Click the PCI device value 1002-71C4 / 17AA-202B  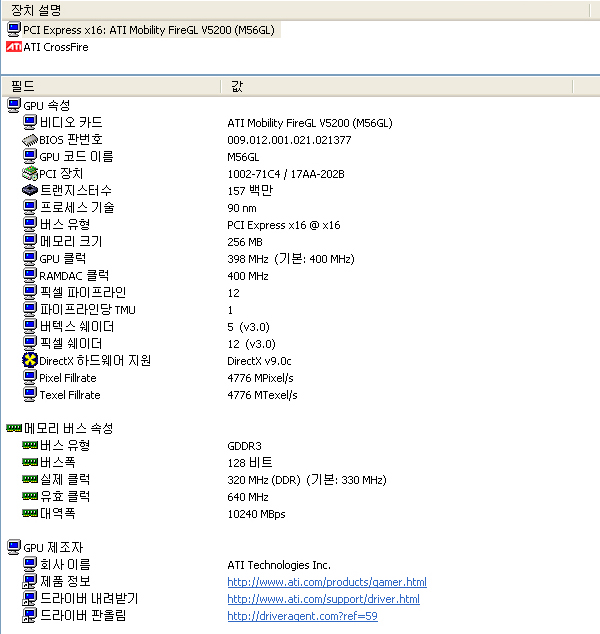286,174
